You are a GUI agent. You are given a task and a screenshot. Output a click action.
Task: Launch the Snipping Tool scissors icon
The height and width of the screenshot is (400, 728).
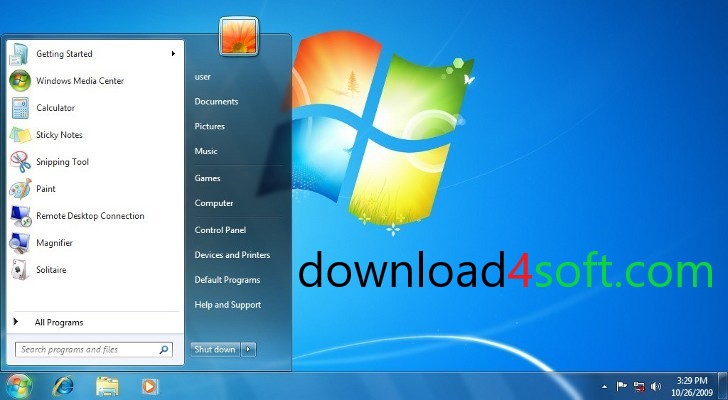click(x=20, y=162)
